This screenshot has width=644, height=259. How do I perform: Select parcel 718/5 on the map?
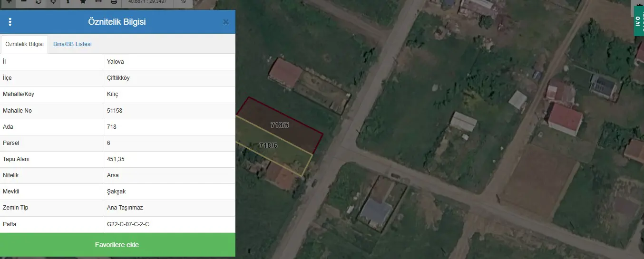tap(280, 125)
